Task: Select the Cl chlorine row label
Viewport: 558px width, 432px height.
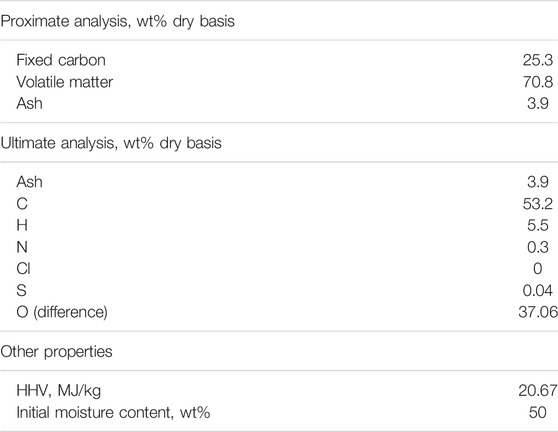Action: [x=23, y=268]
